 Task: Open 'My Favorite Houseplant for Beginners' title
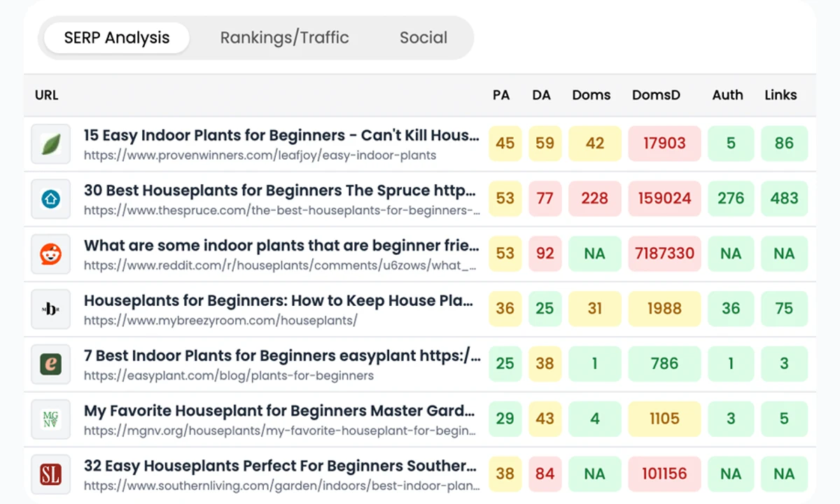click(x=279, y=411)
